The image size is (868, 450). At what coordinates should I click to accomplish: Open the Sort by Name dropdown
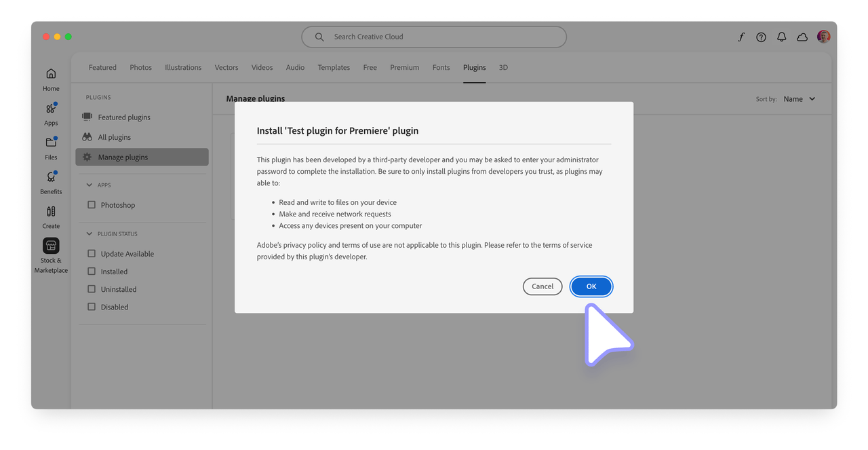(x=799, y=98)
